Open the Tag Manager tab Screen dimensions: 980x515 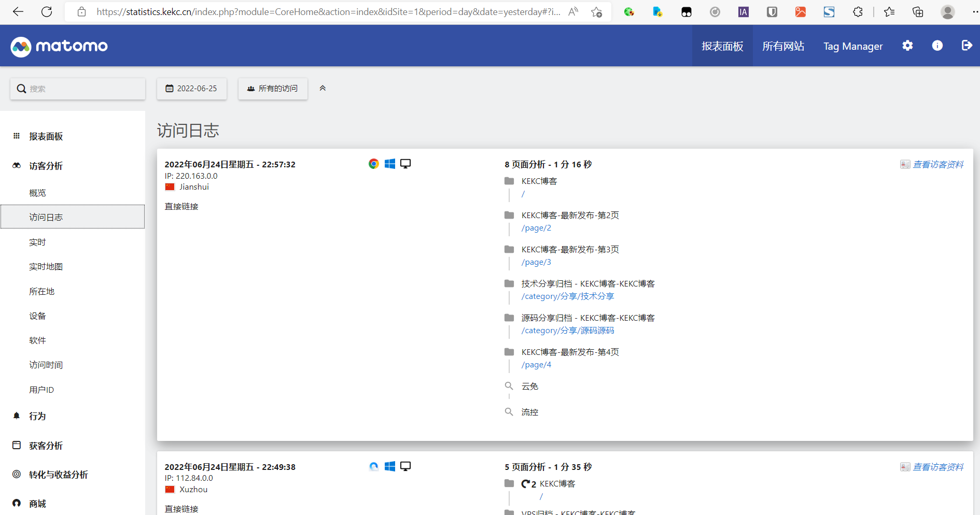pyautogui.click(x=852, y=46)
